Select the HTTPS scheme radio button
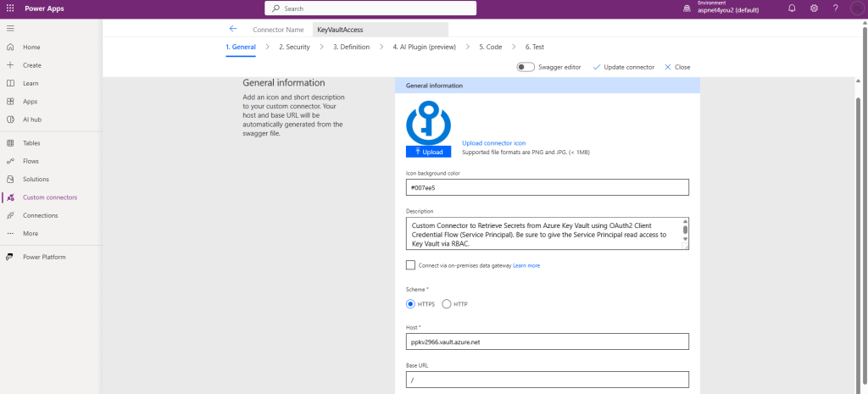Image resolution: width=868 pixels, height=394 pixels. tap(410, 304)
